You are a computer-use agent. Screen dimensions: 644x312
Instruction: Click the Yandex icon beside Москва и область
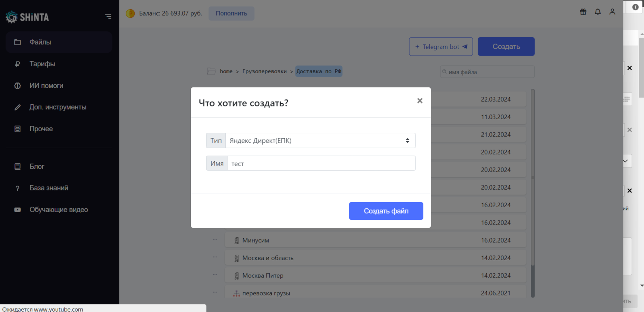[x=236, y=258]
